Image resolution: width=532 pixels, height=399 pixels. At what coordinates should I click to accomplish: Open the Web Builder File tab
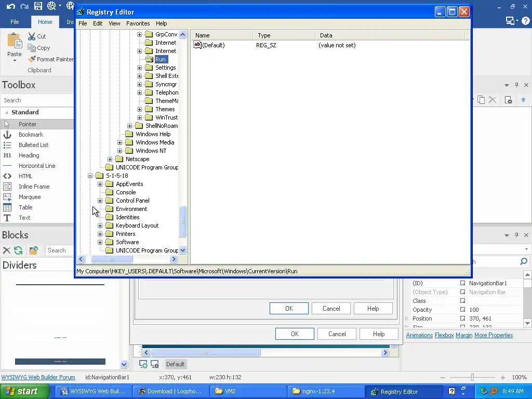pos(15,22)
